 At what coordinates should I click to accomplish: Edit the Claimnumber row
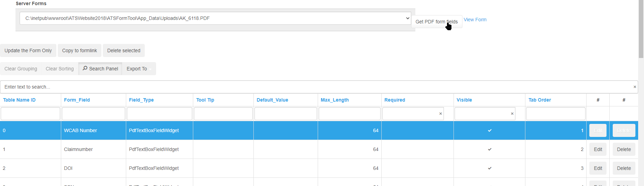point(598,149)
